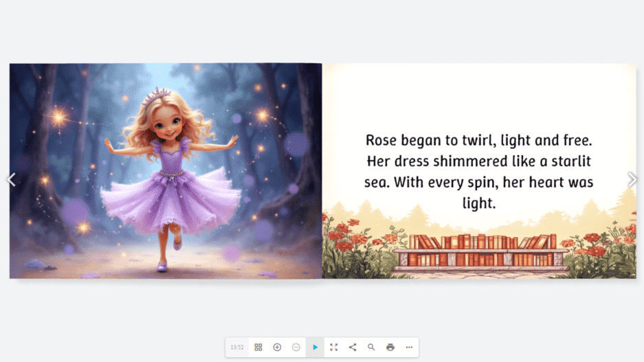Go to the previous page arrow
Screen dimensions: 644x362
pos(11,179)
